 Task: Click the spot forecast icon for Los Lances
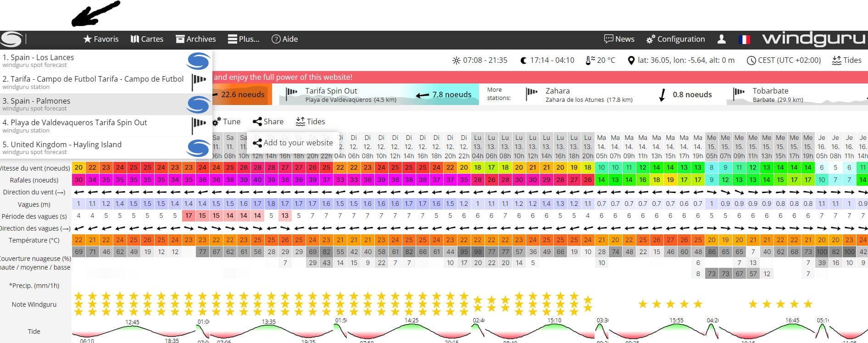point(198,61)
